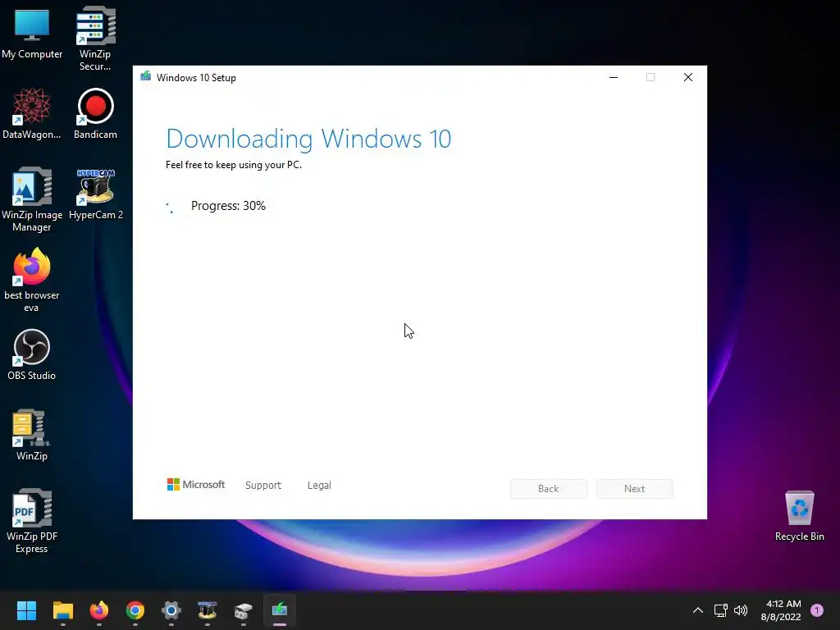Open 'best browser eva' Firefox shortcut
This screenshot has width=840, height=630.
click(x=32, y=280)
